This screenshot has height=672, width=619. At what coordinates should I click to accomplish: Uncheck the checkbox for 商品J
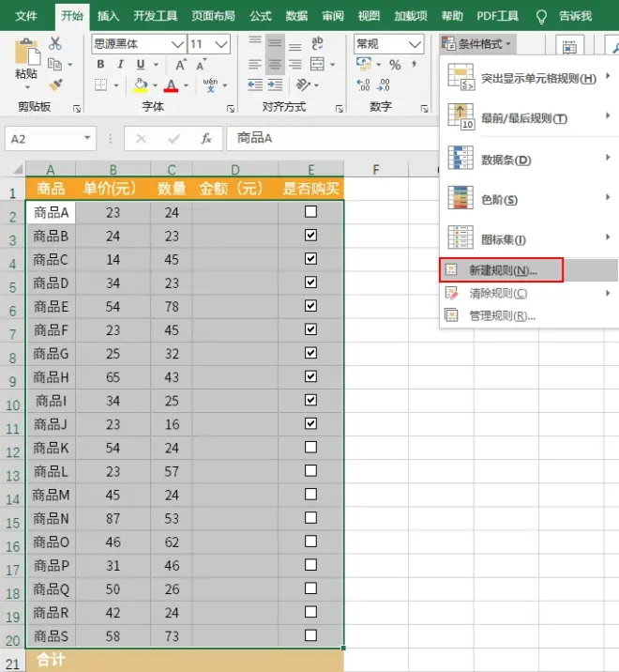[x=311, y=424]
